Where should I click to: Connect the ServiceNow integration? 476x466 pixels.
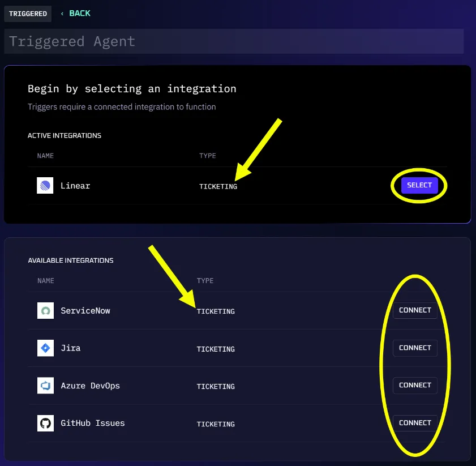point(415,310)
